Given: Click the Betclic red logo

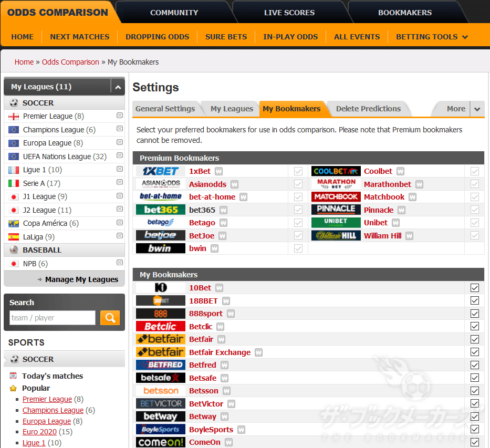Looking at the screenshot, I should [161, 327].
